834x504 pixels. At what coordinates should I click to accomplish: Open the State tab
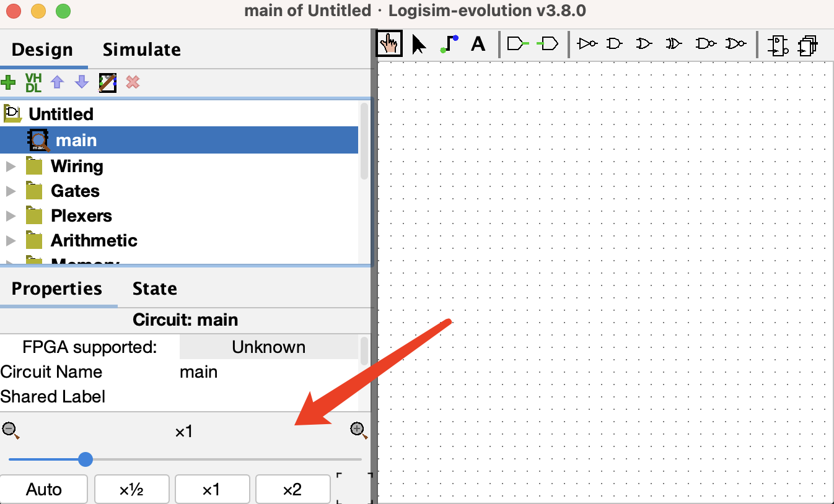(x=154, y=289)
